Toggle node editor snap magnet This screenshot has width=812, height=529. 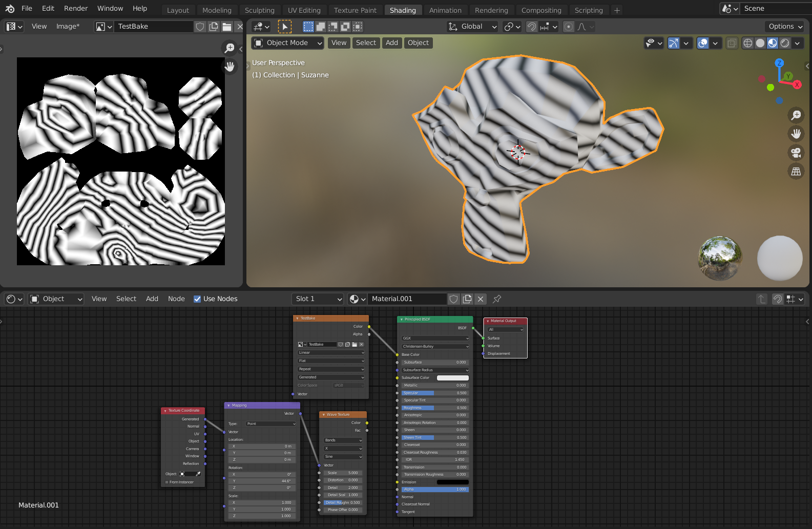[778, 299]
